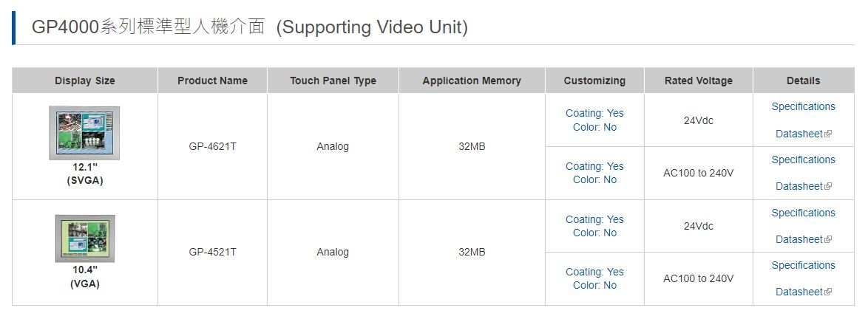The width and height of the screenshot is (868, 319).
Task: Click the 10.4" VGA display thumbnail image
Action: pyautogui.click(x=85, y=239)
